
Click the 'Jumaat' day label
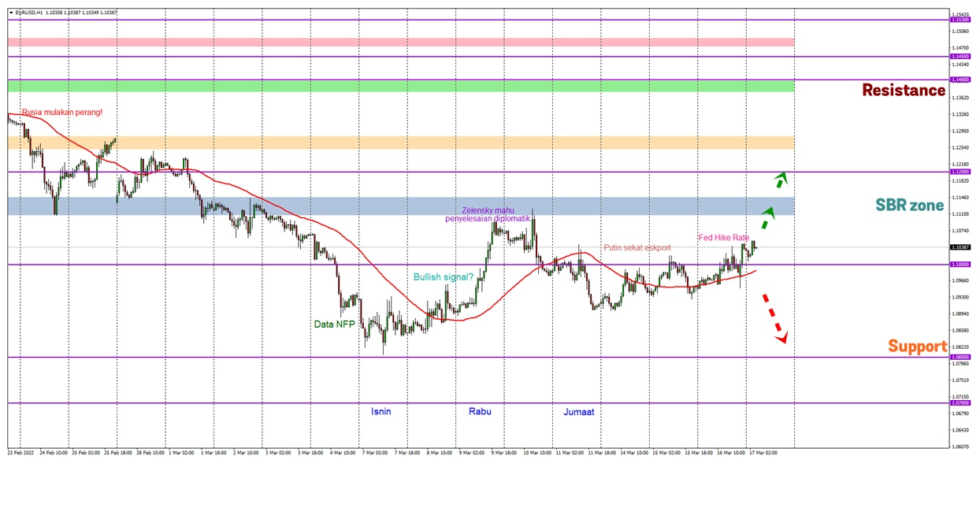click(x=578, y=412)
